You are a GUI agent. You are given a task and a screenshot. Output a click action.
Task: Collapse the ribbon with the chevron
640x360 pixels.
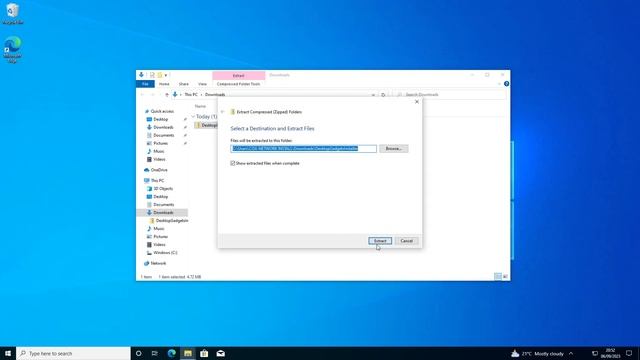click(x=499, y=84)
